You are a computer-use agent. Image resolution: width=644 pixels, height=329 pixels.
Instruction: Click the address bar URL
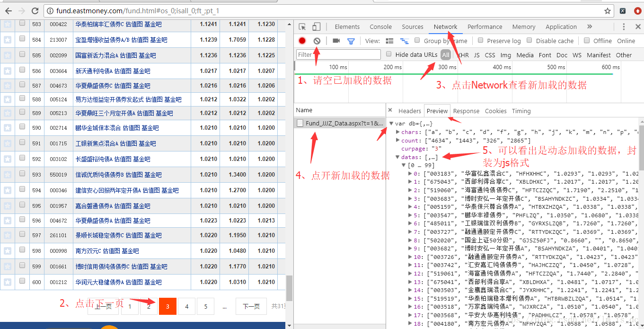click(138, 11)
